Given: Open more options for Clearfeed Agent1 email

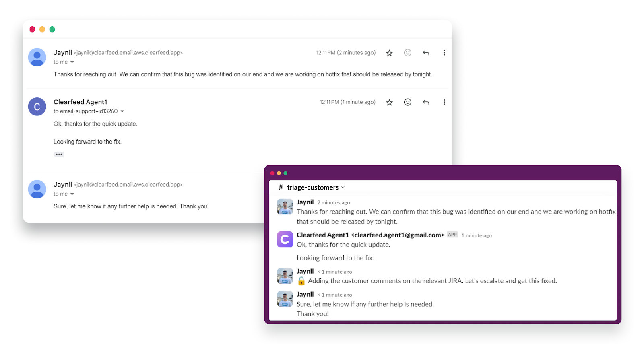Looking at the screenshot, I should click(x=444, y=102).
